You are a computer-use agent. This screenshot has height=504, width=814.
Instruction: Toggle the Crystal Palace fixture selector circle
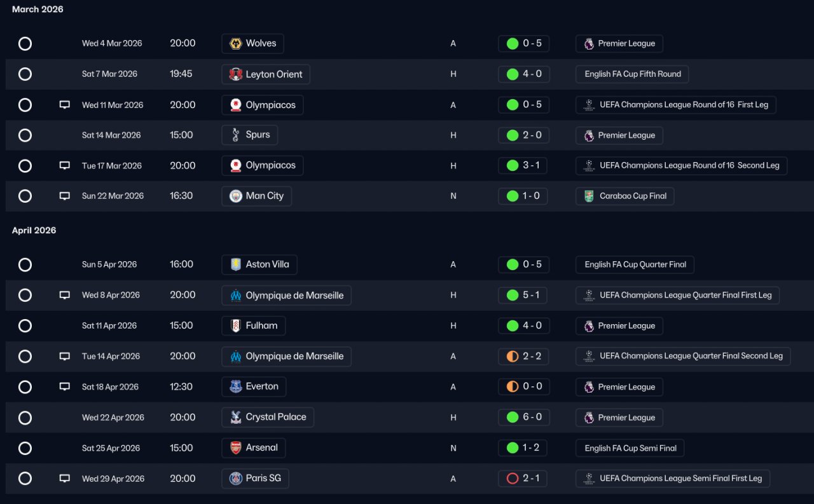click(25, 418)
